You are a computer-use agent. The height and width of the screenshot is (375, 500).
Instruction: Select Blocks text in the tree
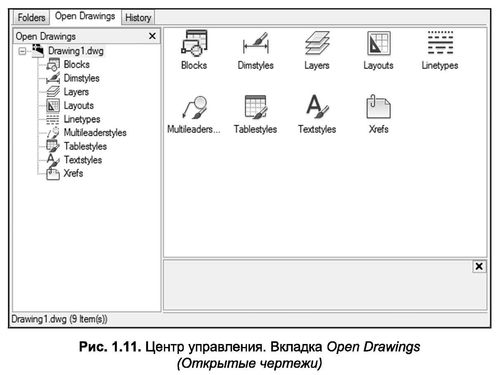[77, 64]
